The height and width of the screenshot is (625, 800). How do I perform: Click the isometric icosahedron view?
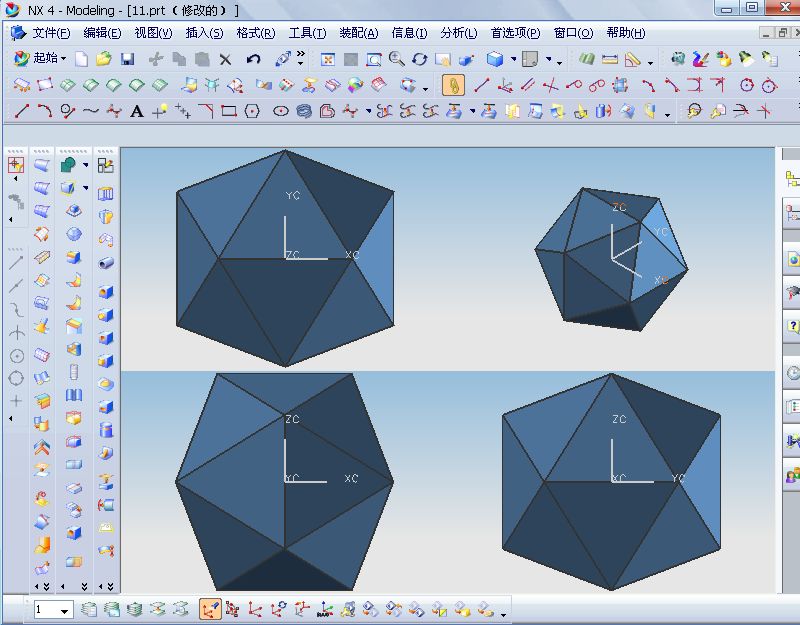click(611, 259)
